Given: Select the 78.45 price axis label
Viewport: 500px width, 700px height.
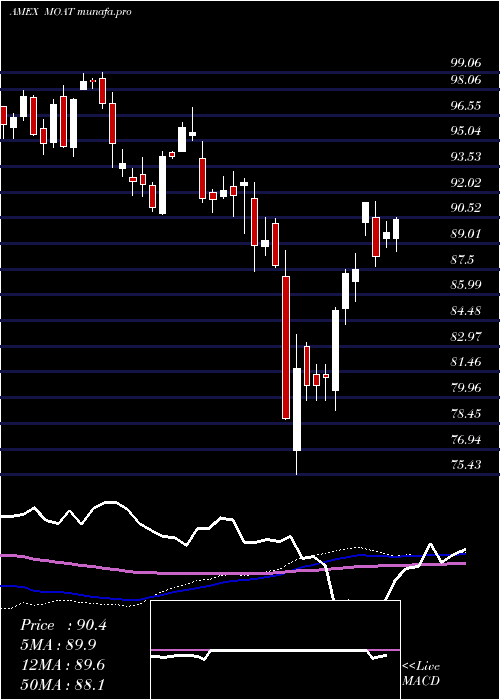Looking at the screenshot, I should pos(466,414).
